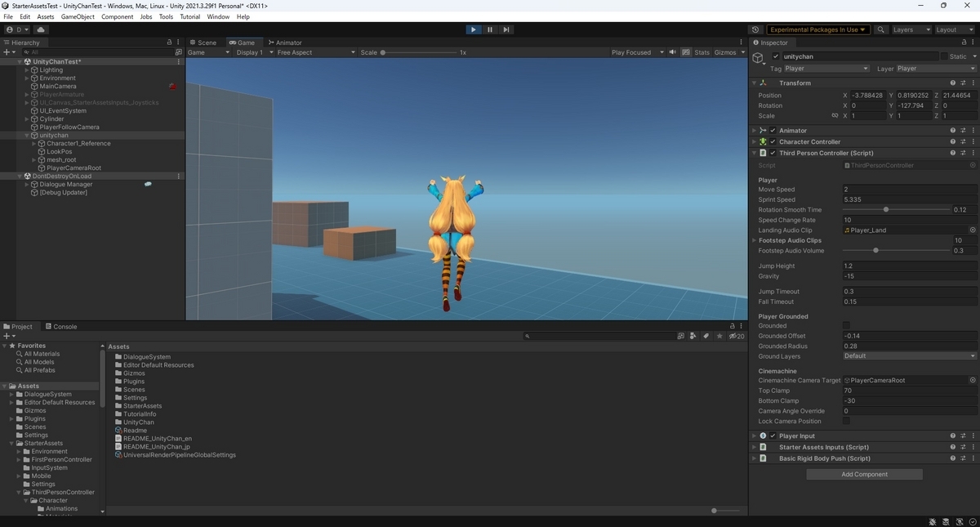Toggle the Stats button
This screenshot has height=527, width=980.
(702, 52)
